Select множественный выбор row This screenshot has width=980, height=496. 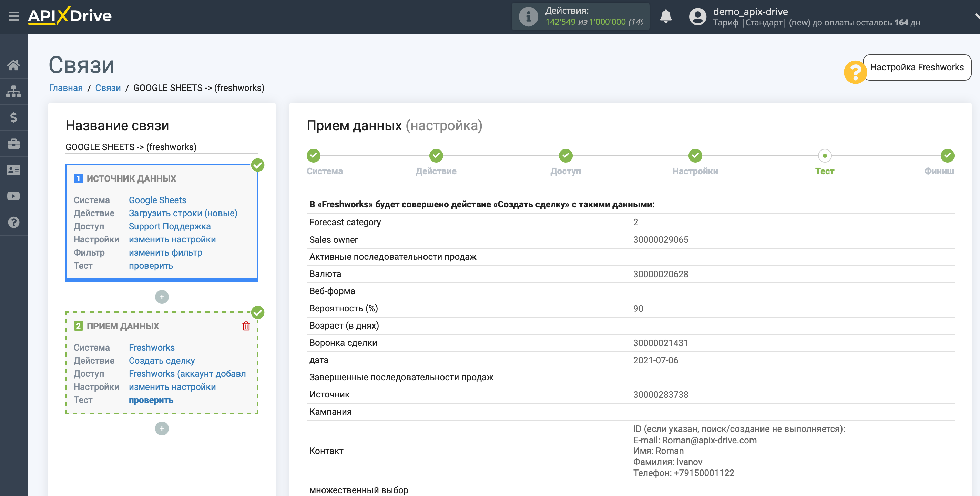[630, 490]
